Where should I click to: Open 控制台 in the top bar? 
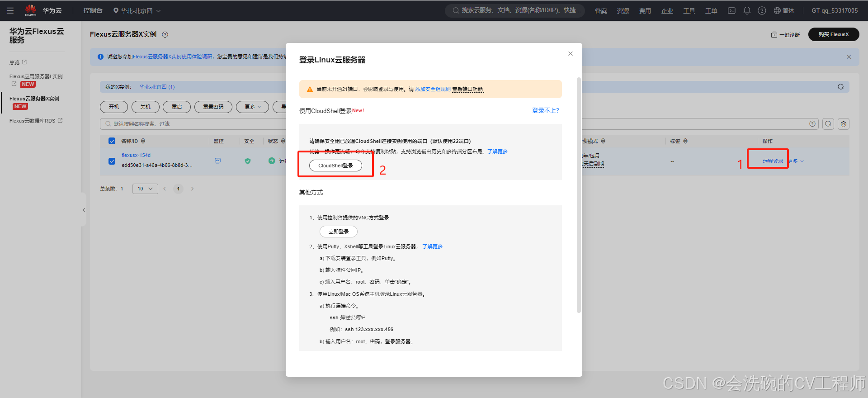93,10
